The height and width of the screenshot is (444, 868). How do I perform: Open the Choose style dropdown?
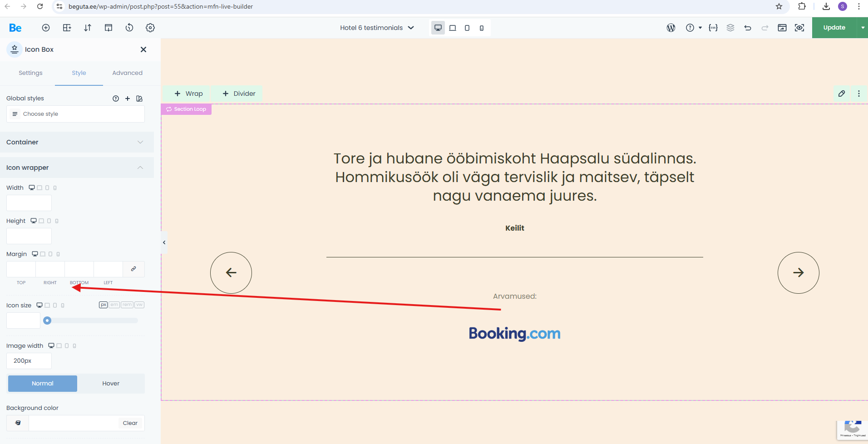pyautogui.click(x=75, y=114)
